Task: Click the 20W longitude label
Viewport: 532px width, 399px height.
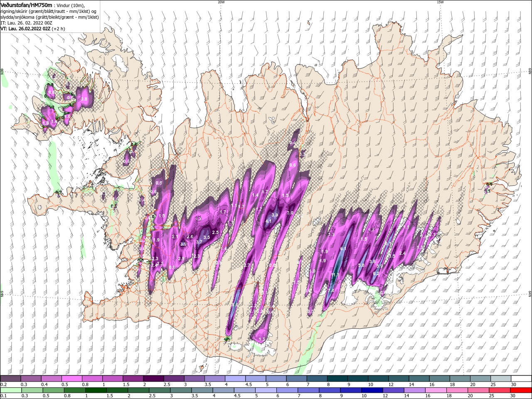Action: [221, 2]
